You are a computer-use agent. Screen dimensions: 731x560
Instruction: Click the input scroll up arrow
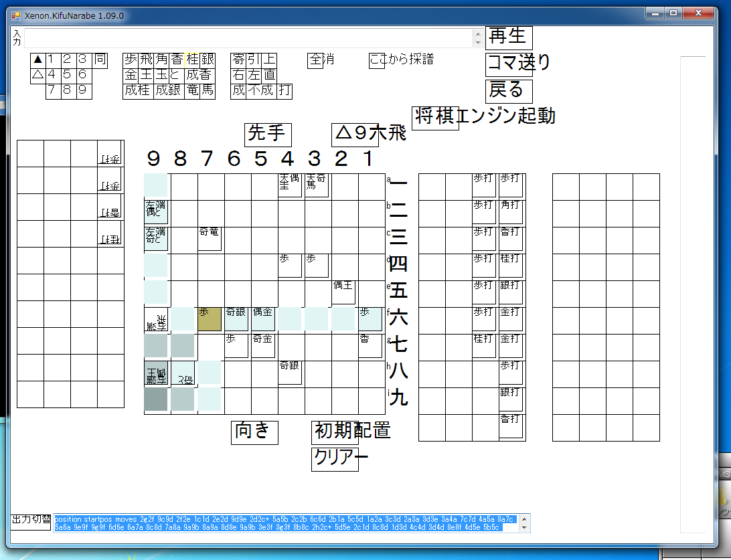click(477, 33)
